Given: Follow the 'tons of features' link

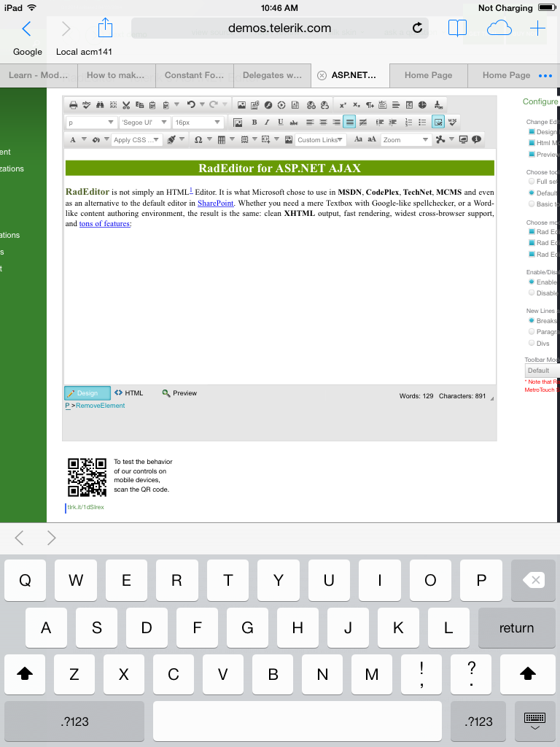Looking at the screenshot, I should coord(104,223).
